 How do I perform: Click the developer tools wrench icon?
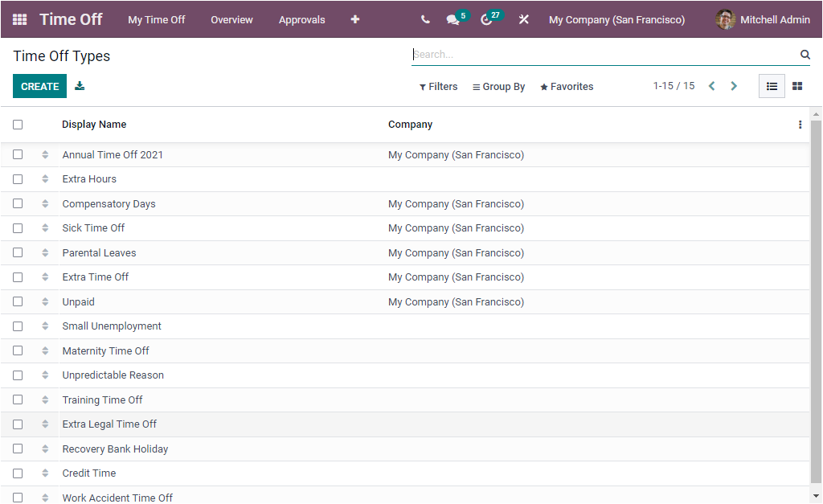tap(523, 19)
